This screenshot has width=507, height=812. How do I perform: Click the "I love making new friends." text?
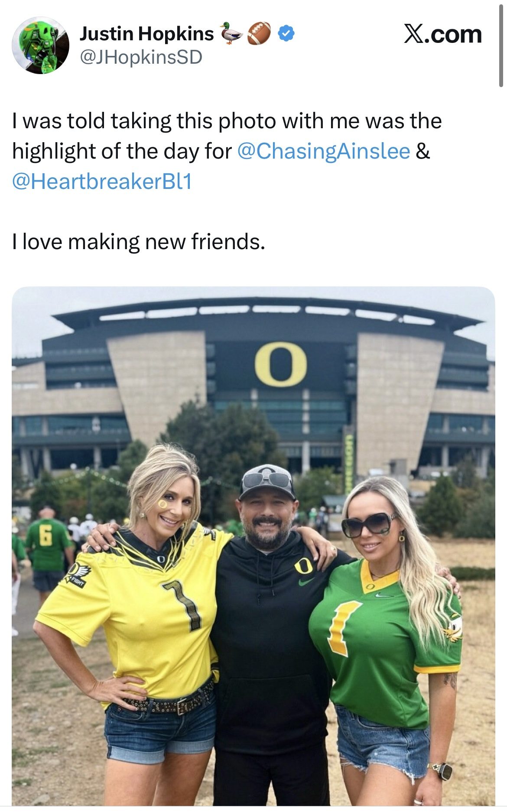point(138,241)
